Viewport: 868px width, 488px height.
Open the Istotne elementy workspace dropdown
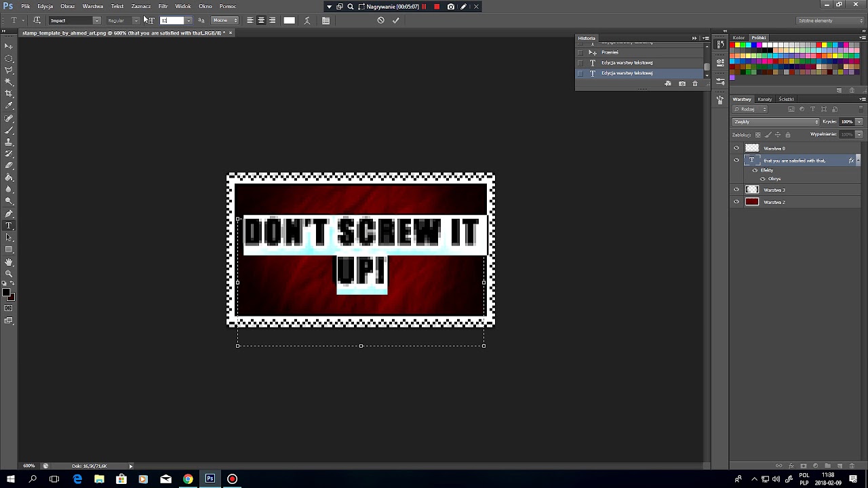coord(830,20)
